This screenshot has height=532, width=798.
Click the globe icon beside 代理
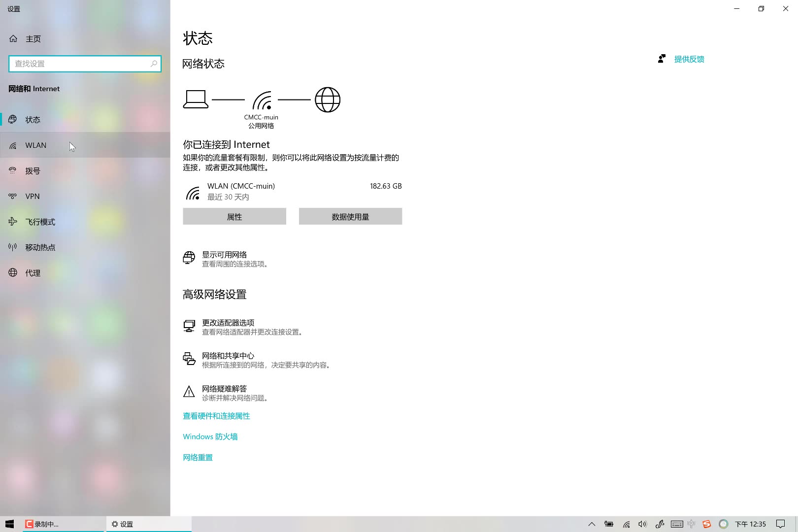[13, 272]
